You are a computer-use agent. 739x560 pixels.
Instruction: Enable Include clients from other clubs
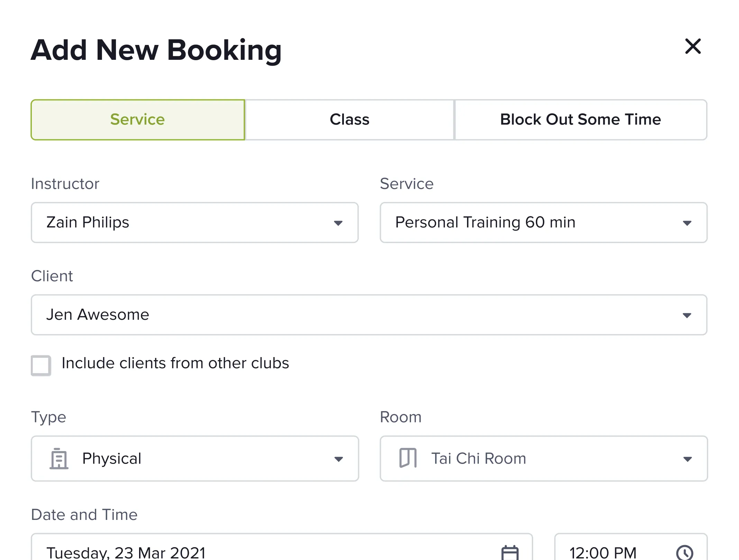pos(41,365)
